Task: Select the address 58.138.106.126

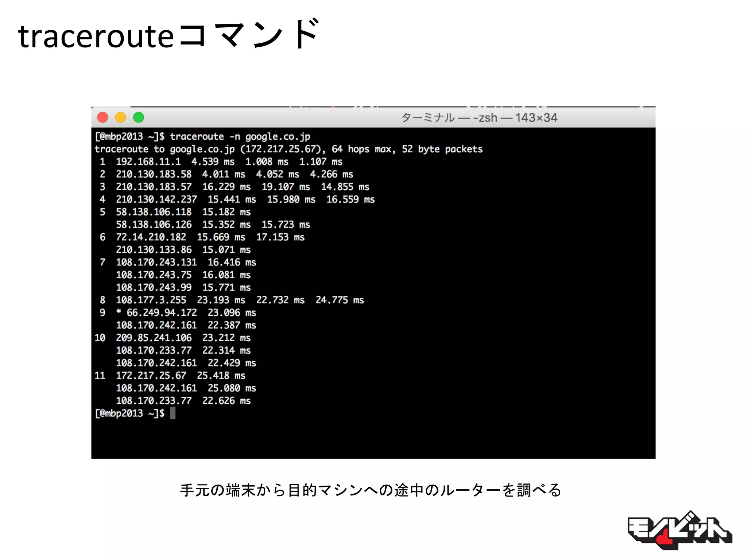Action: 154,225
